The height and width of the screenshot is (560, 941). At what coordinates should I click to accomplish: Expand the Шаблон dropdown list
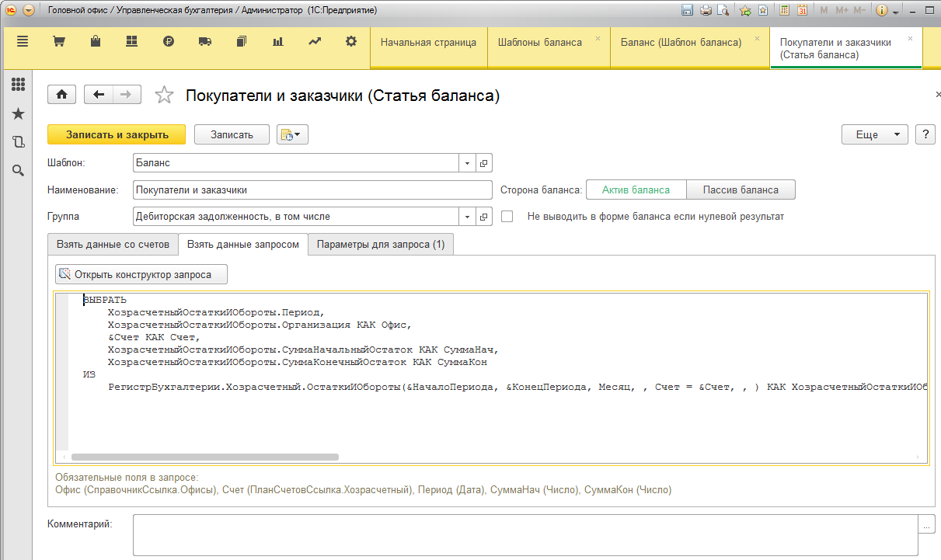tap(467, 164)
